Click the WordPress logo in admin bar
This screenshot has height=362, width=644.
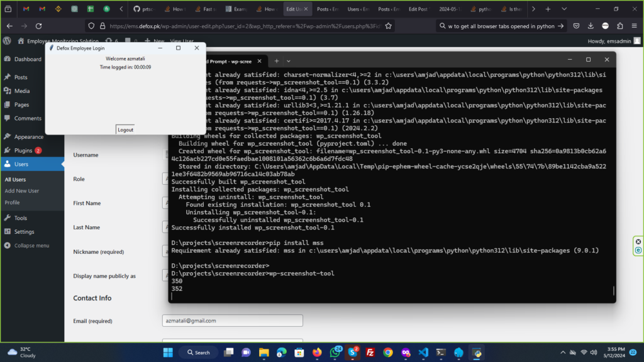pyautogui.click(x=7, y=41)
